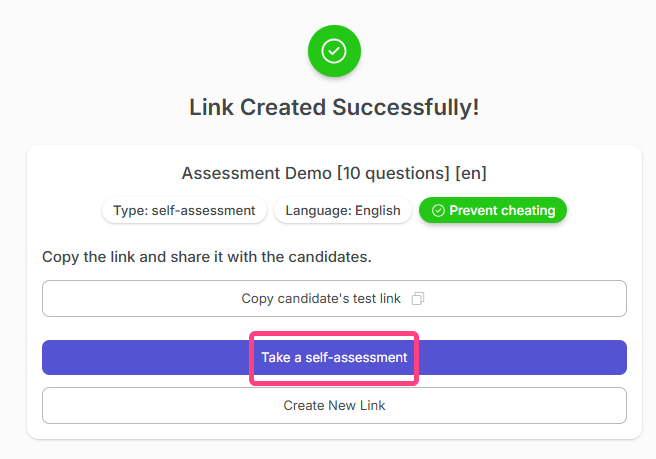This screenshot has width=656, height=459.
Task: Click the Link Created Successfully! heading
Action: coord(334,107)
